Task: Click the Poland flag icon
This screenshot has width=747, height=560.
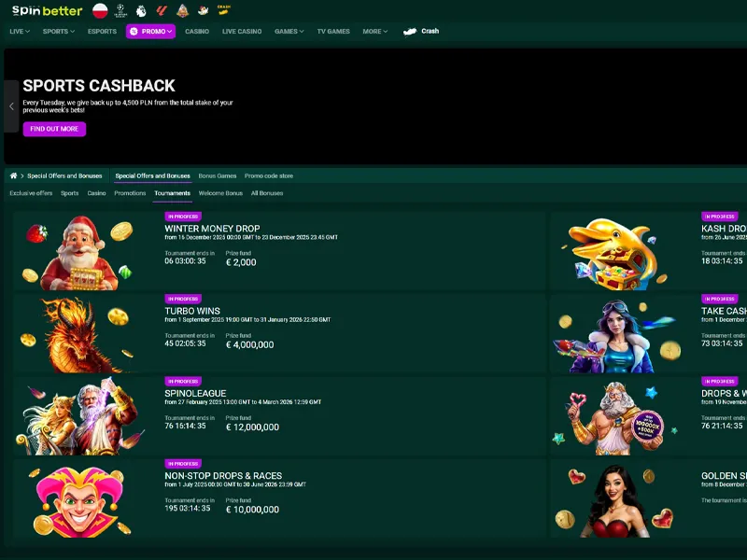Action: [100, 10]
